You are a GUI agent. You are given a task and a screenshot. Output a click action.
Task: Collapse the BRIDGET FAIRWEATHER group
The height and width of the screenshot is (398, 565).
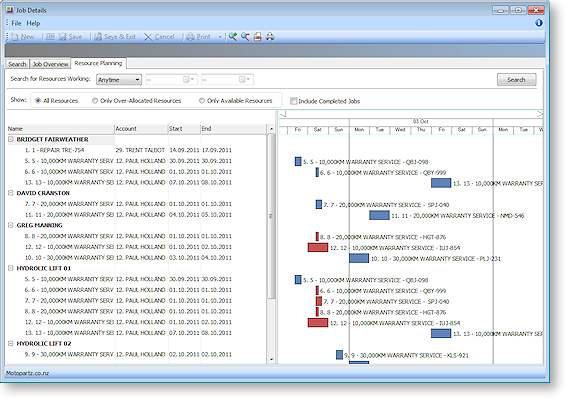coord(11,139)
